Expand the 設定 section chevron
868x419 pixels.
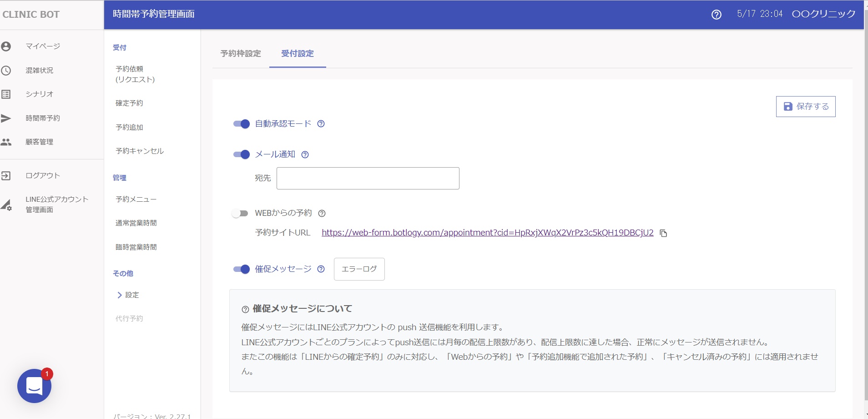[120, 295]
